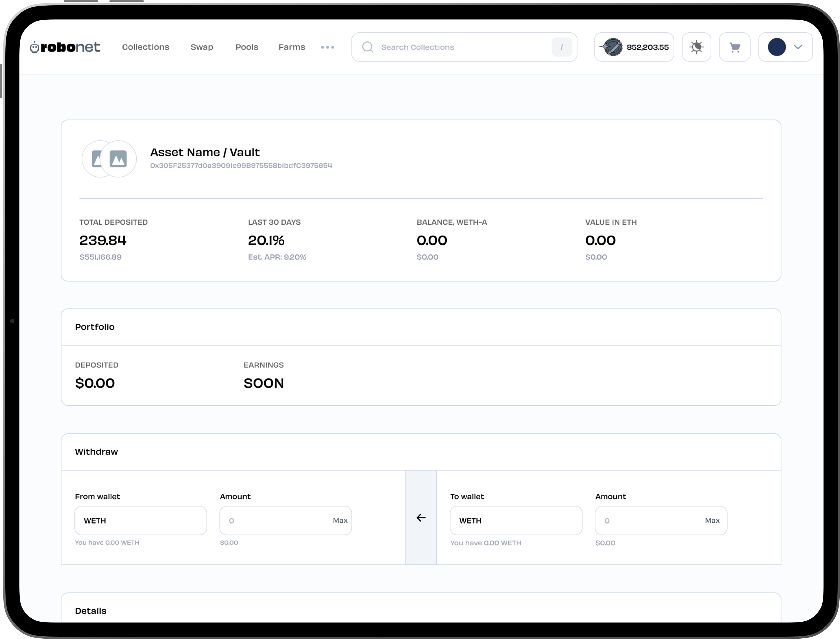Click the robonet logo icon

tap(35, 47)
